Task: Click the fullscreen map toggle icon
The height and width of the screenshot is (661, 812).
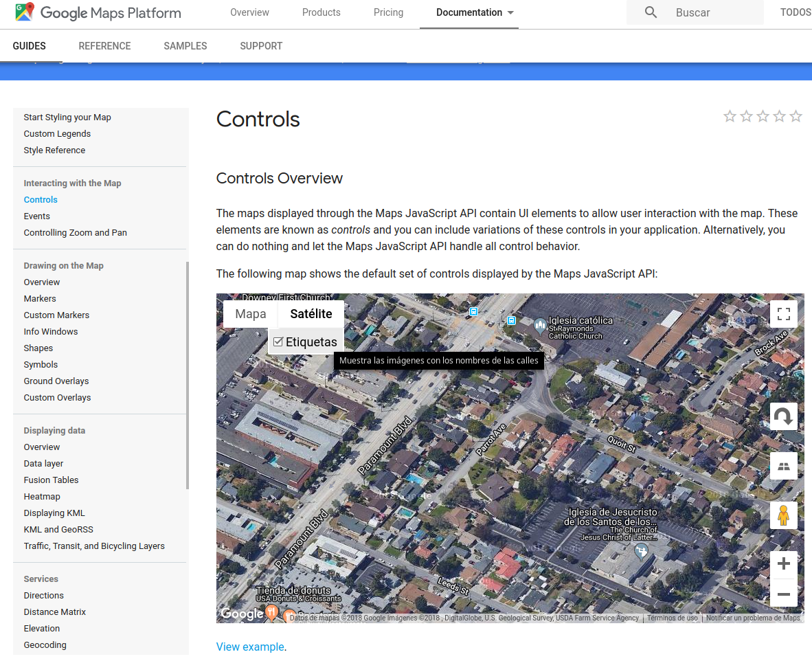Action: coord(783,315)
